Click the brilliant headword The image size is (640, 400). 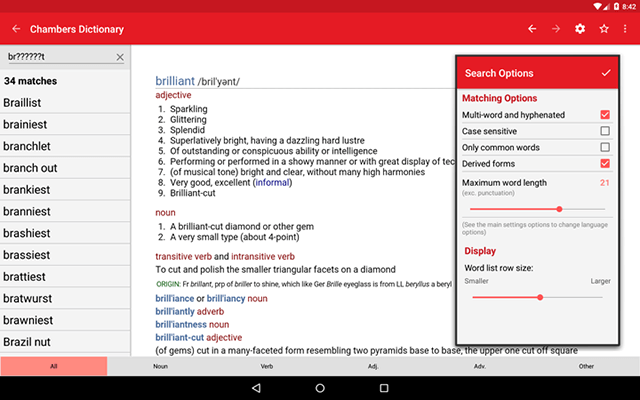click(x=175, y=81)
